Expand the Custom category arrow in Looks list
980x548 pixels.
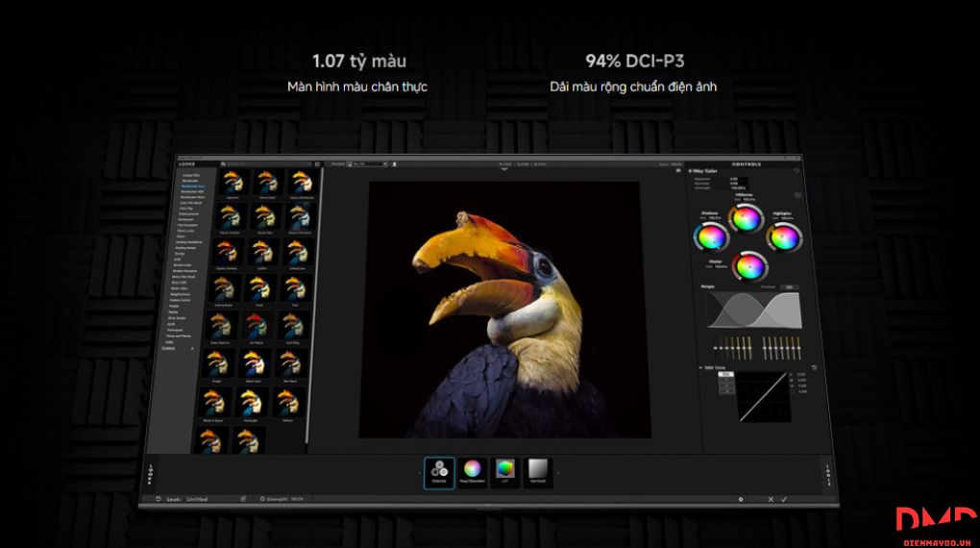(x=192, y=348)
